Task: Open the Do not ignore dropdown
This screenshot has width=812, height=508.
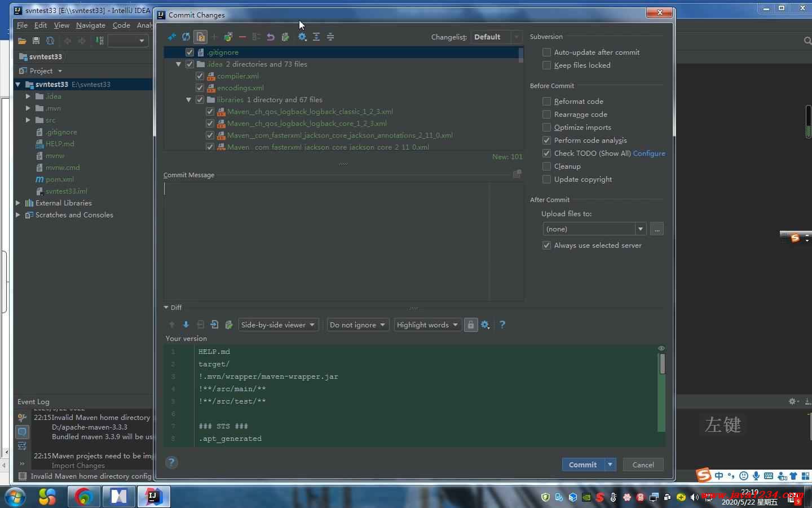Action: 358,325
